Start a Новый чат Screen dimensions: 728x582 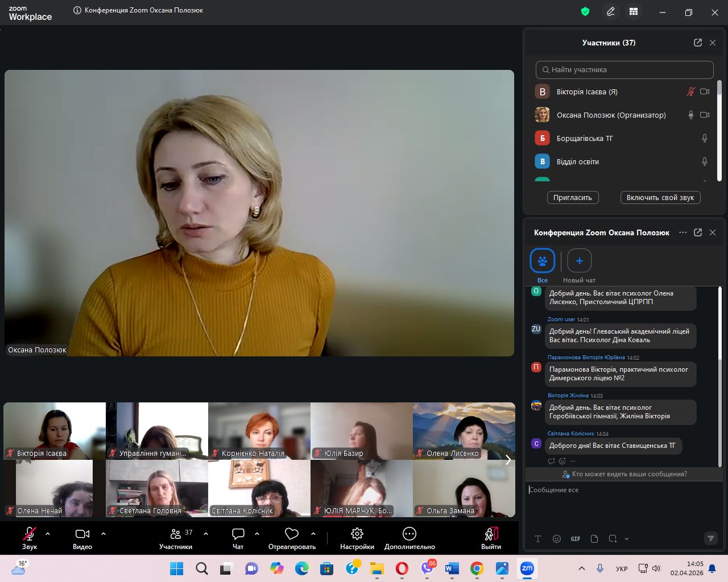579,261
